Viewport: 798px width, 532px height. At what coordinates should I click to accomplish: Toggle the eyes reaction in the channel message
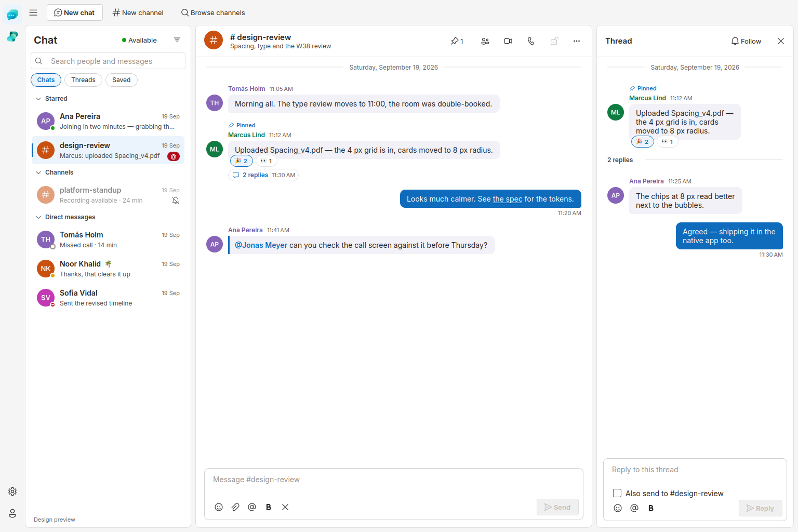[267, 161]
